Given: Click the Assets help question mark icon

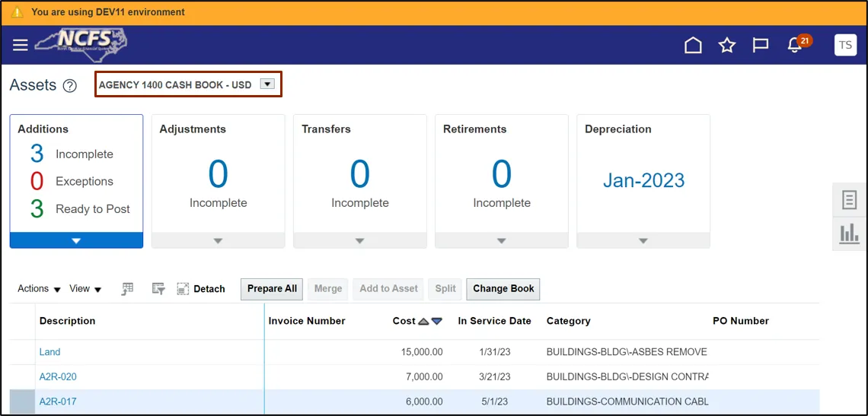Looking at the screenshot, I should [x=70, y=86].
